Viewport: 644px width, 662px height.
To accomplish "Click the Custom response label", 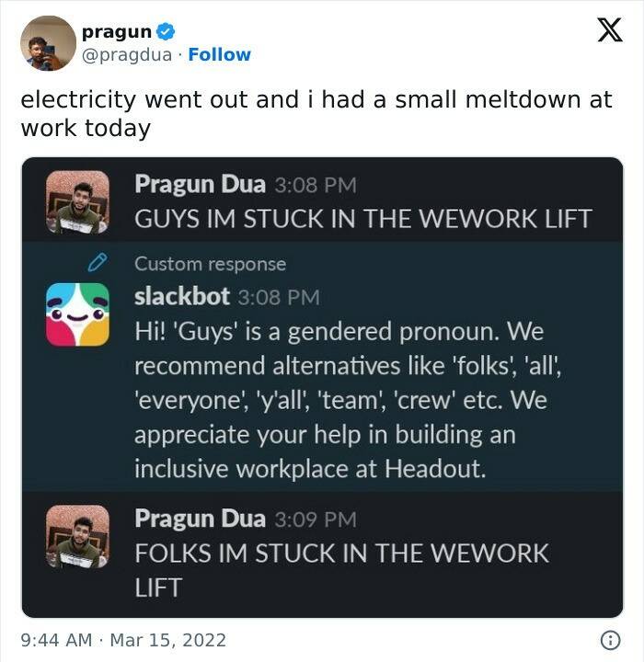I will tap(211, 264).
